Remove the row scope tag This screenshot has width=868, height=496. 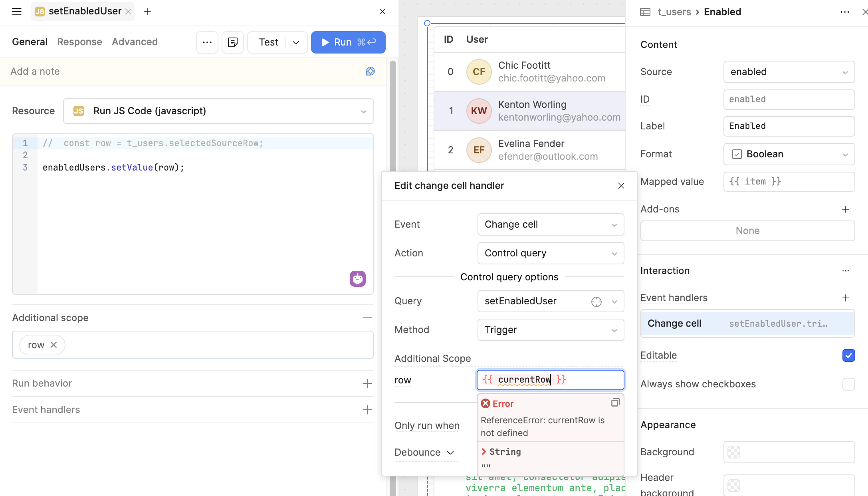pos(54,345)
